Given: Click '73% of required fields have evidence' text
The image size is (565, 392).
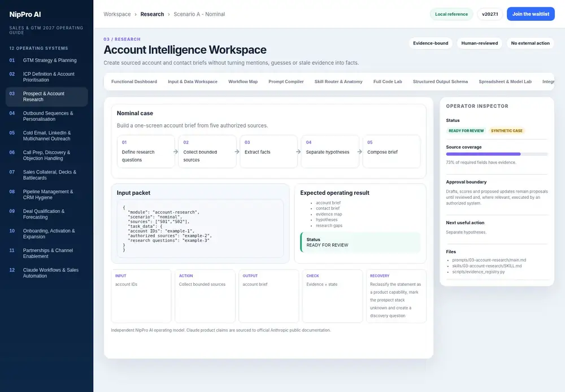Looking at the screenshot, I should (481, 163).
